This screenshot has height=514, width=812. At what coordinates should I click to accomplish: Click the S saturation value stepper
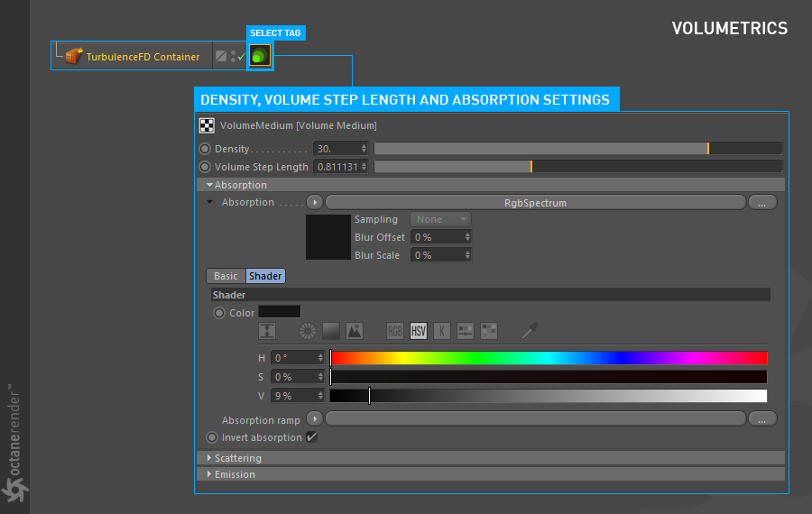coord(320,377)
